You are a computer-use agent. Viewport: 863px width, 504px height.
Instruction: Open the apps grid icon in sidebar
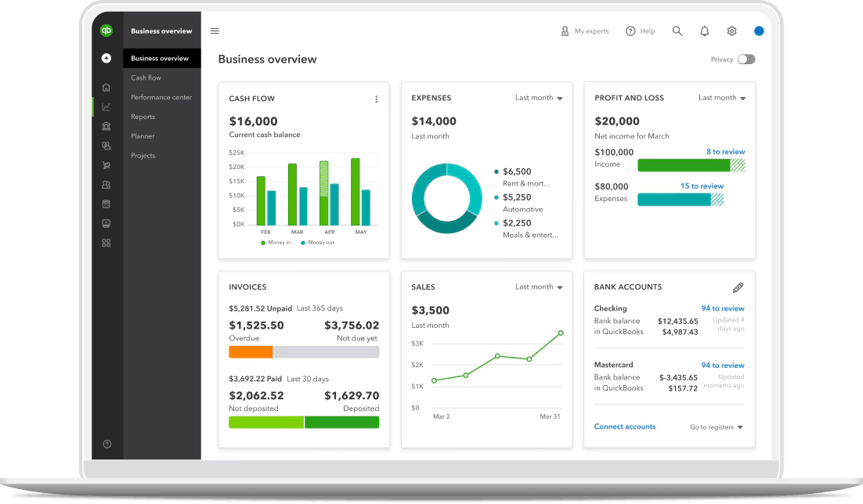tap(106, 243)
